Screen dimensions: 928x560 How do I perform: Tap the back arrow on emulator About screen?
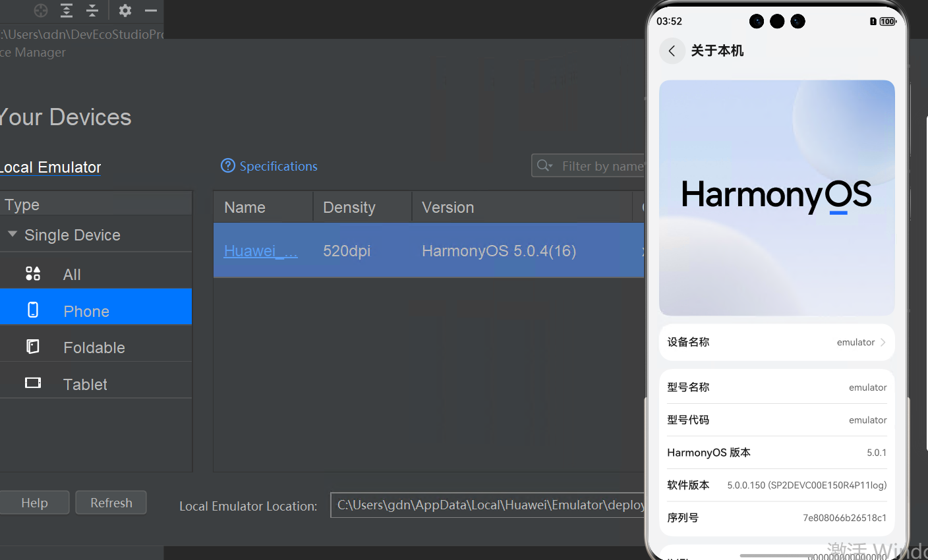point(672,51)
